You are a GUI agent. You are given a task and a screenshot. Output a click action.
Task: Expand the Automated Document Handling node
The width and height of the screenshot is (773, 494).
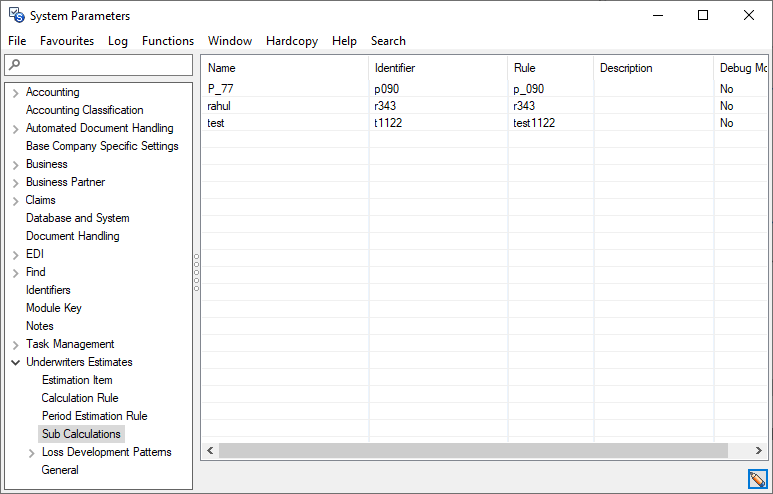pyautogui.click(x=15, y=129)
